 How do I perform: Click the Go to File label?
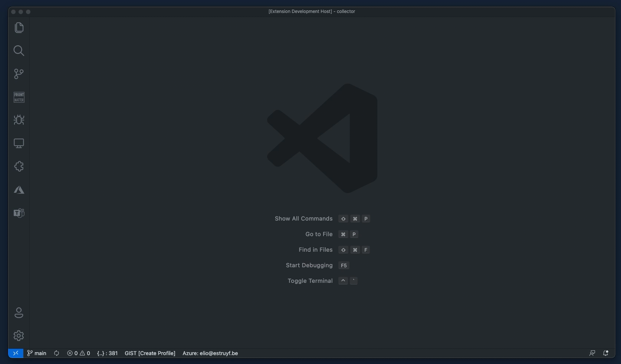(x=319, y=234)
